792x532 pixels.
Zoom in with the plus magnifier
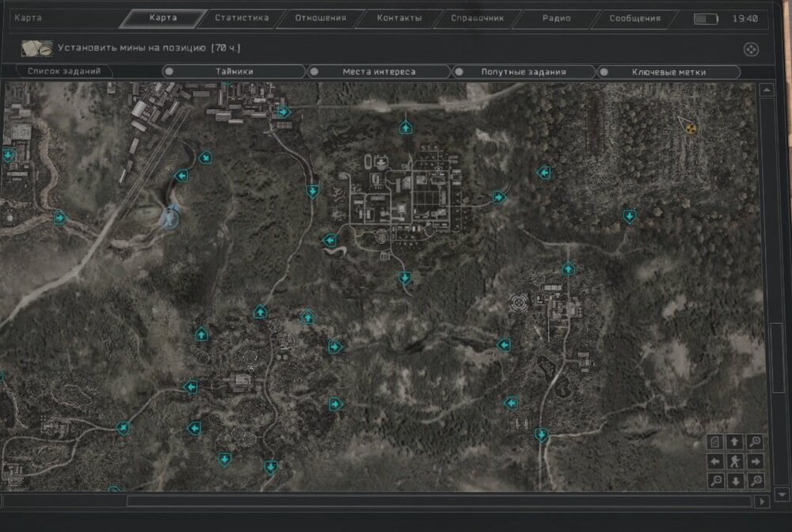click(x=755, y=442)
